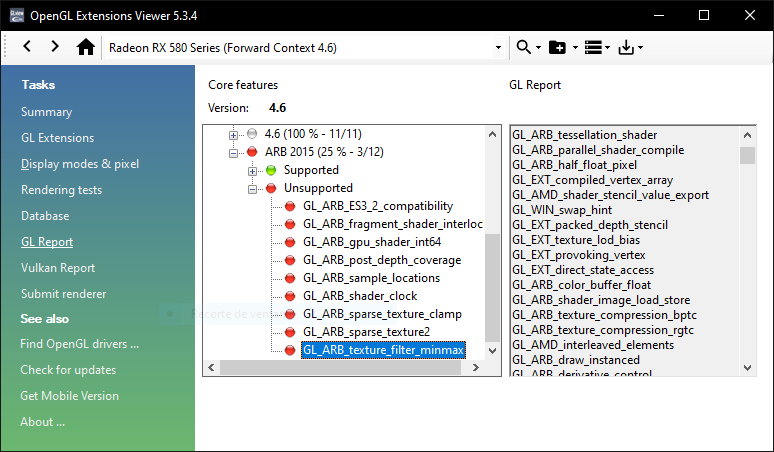The width and height of the screenshot is (774, 452).
Task: Click the tree's vertical scroll down arrow
Action: point(492,350)
